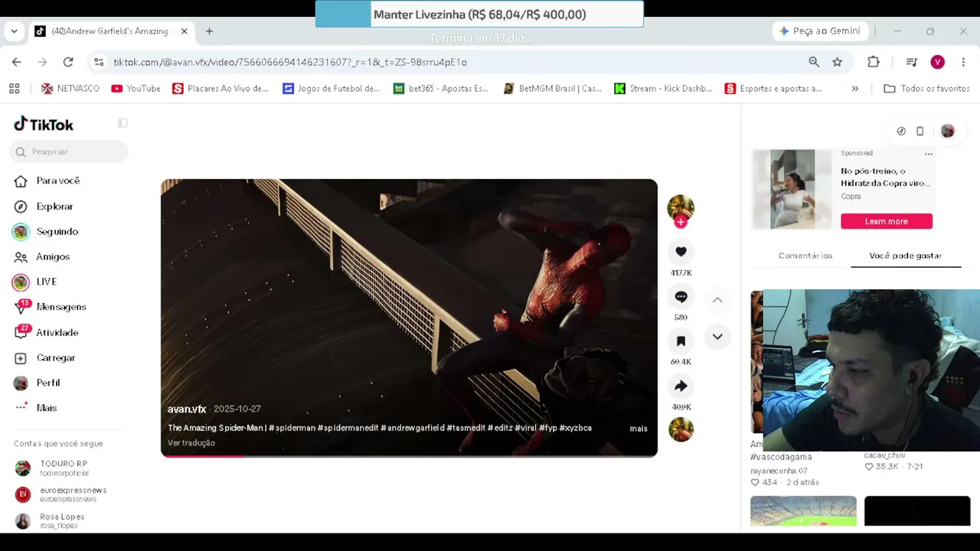Open the new tab plus button
This screenshot has height=551, width=980.
[x=209, y=31]
